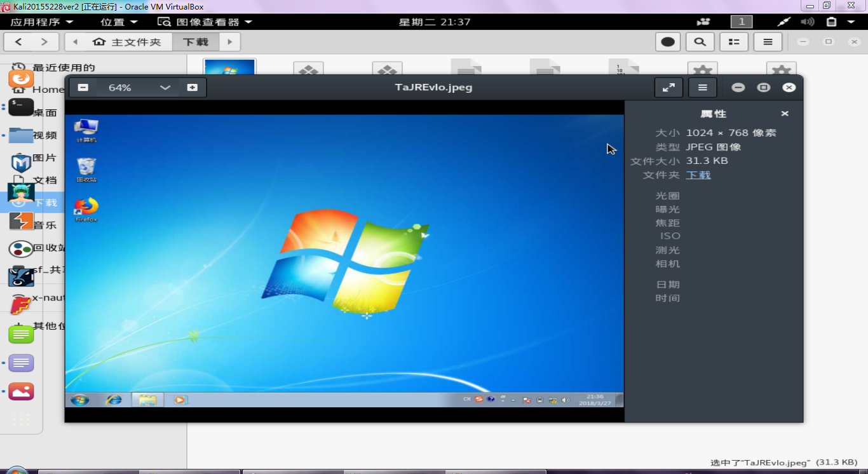Click the 1024 × 768 像素 size value
Screen dimensions: 868x474
coord(731,133)
